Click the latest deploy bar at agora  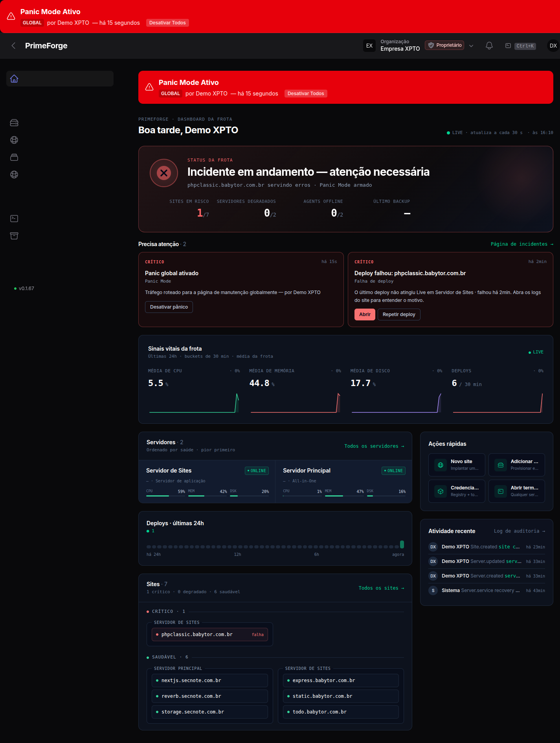coord(402,544)
